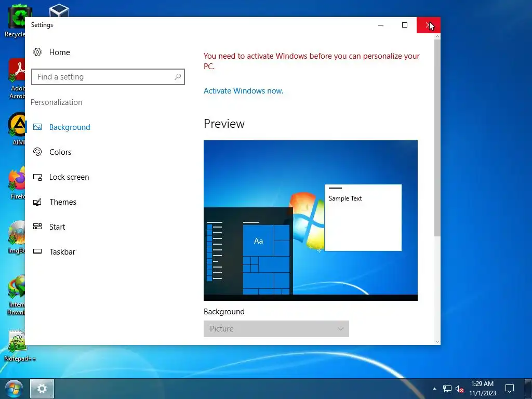The width and height of the screenshot is (532, 399).
Task: Click the Settings gear taskbar button
Action: pyautogui.click(x=42, y=389)
